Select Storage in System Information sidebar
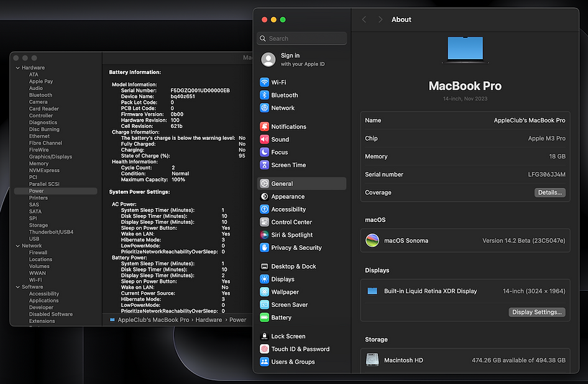 coord(39,225)
